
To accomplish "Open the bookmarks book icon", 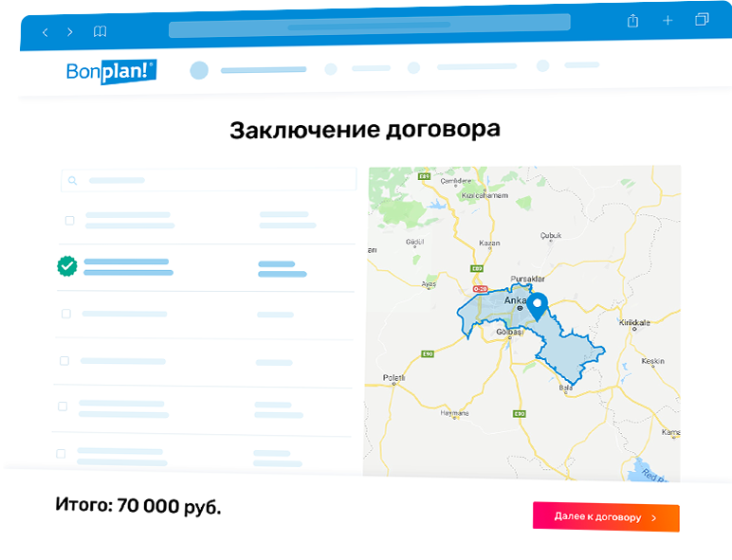I will coord(100,31).
